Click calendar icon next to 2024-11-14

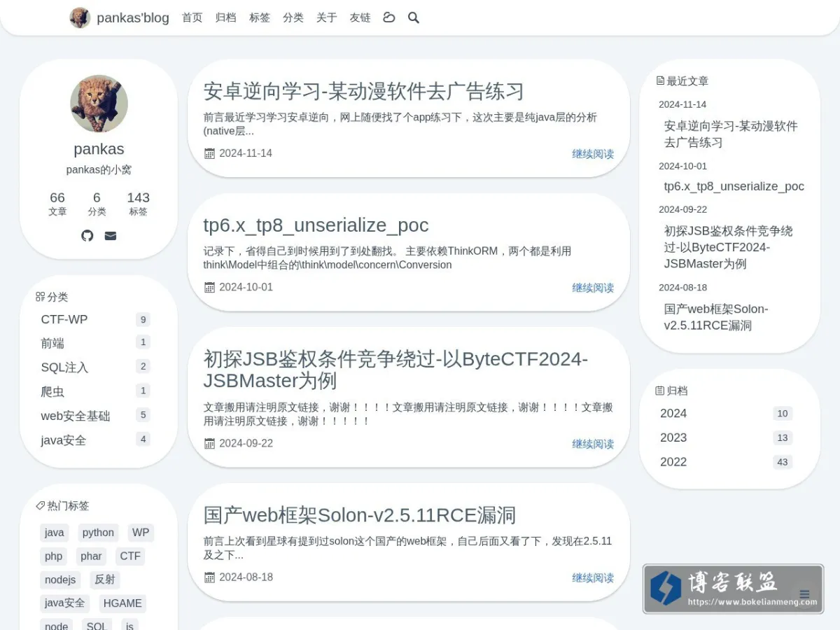209,153
